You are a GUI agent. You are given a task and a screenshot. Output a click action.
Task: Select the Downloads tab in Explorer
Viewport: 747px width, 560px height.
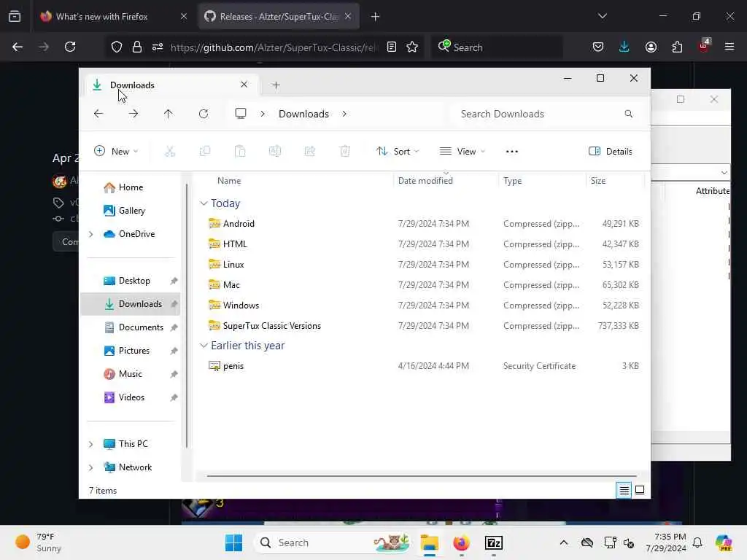pyautogui.click(x=170, y=85)
